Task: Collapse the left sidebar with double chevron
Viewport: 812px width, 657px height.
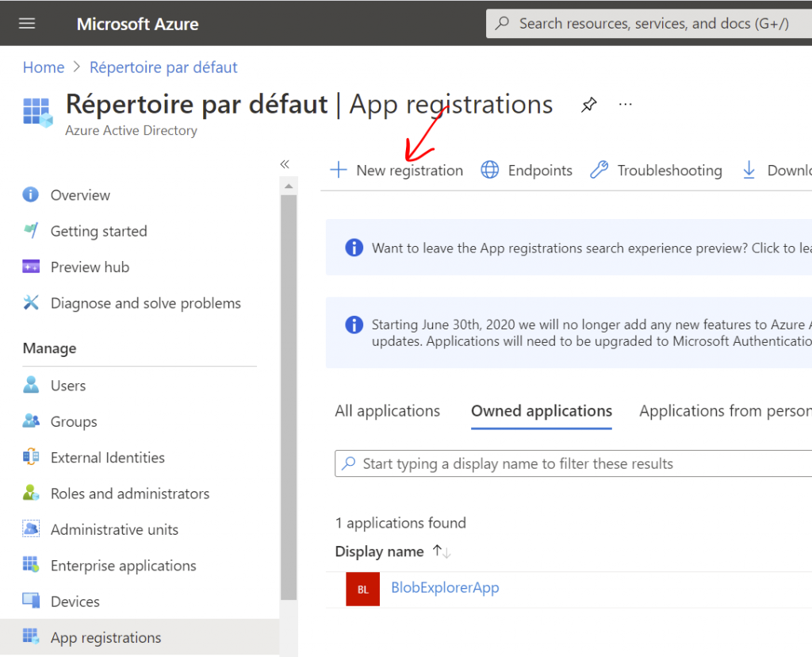Action: click(285, 164)
